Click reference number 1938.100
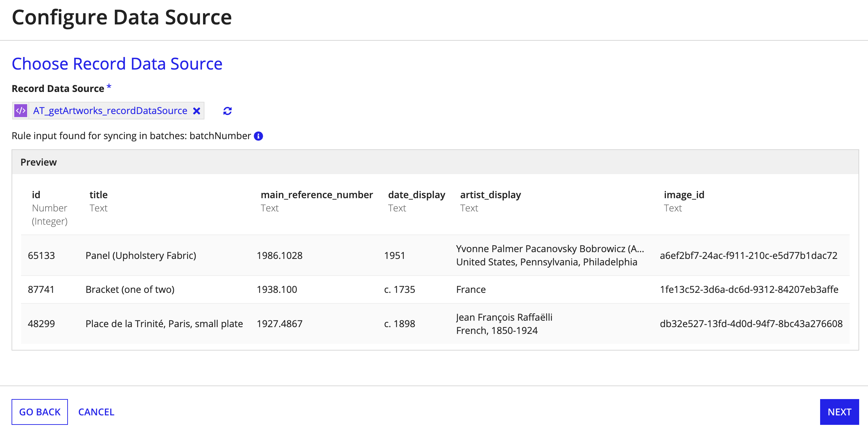The width and height of the screenshot is (868, 433). [x=277, y=289]
